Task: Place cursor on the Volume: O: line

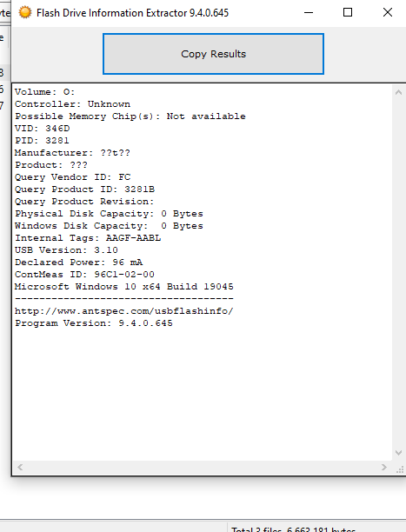Action: click(44, 92)
